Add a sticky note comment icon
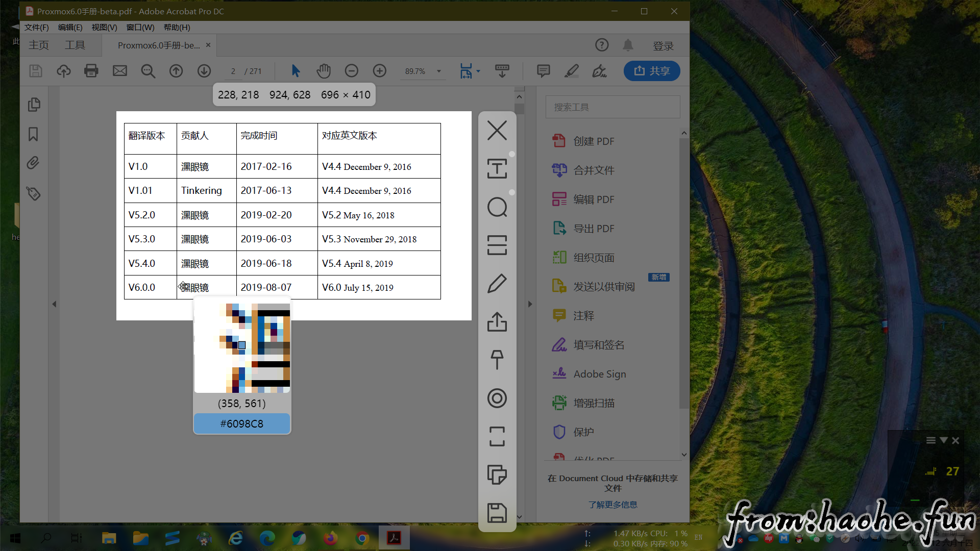The width and height of the screenshot is (980, 551). coord(544,71)
